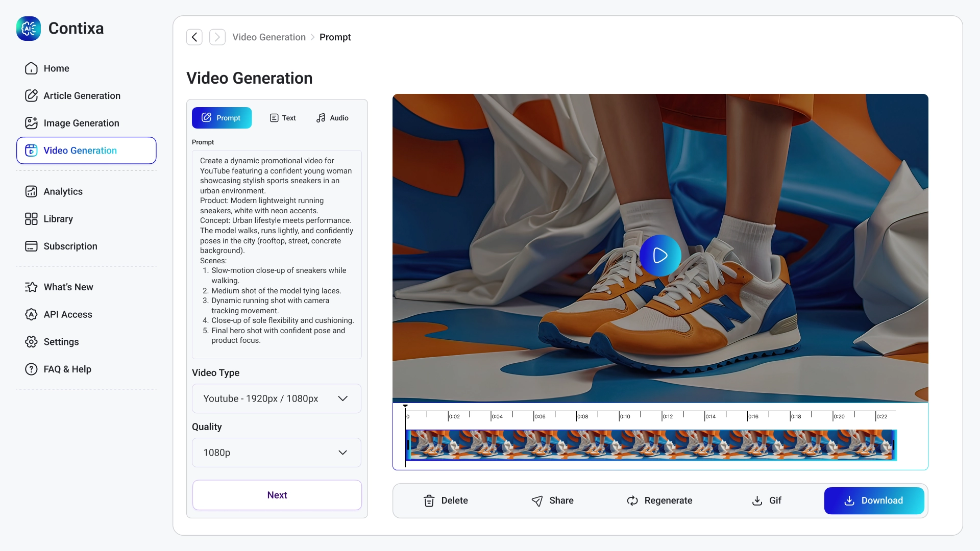Navigate back with left arrow button
Viewport: 980px width, 551px height.
click(x=194, y=37)
